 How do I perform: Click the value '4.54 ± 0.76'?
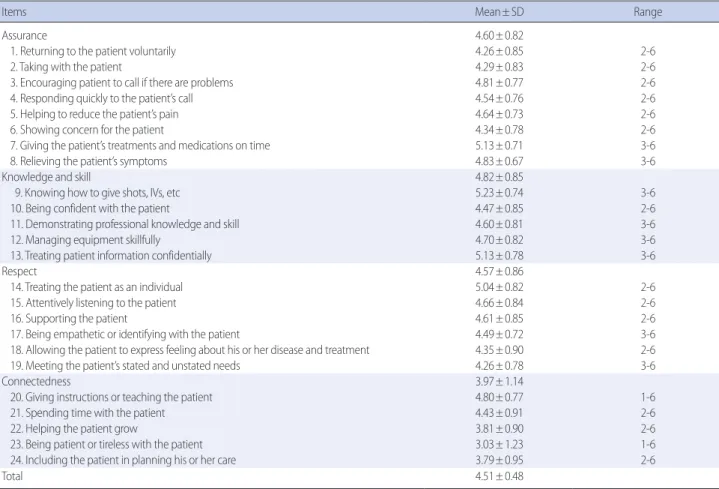(499, 98)
